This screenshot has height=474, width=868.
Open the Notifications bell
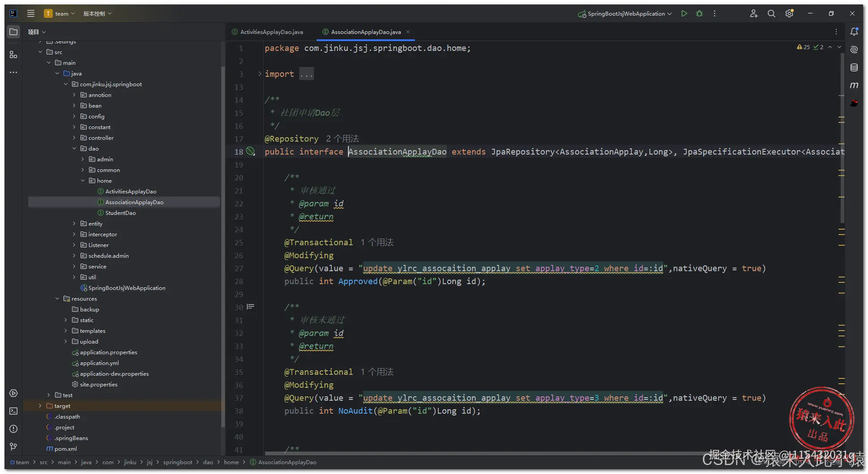tap(854, 32)
